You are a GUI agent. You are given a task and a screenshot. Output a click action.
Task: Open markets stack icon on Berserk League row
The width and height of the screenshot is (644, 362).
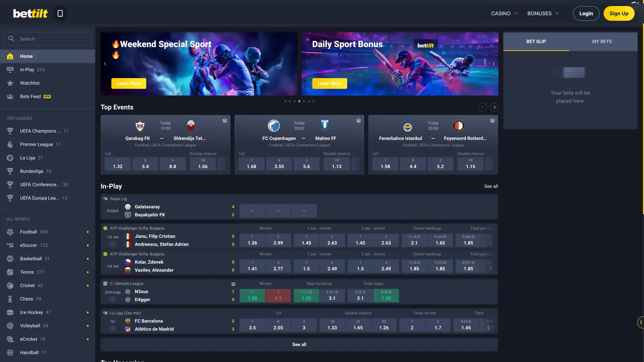pyautogui.click(x=233, y=284)
